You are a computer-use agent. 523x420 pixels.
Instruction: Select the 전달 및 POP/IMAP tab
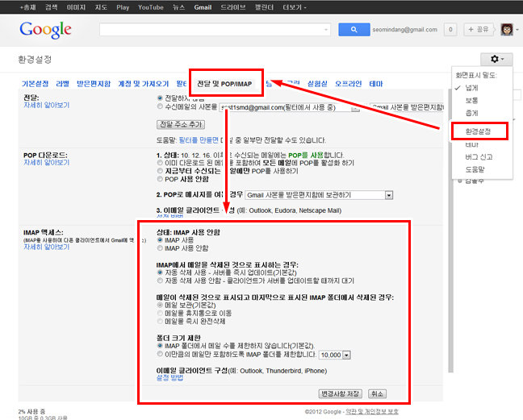pos(224,84)
